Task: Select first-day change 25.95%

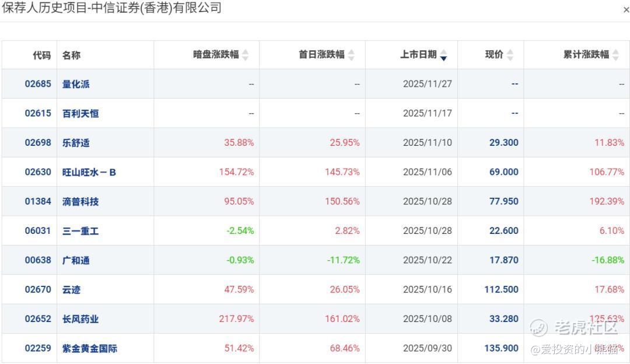Action: 345,143
